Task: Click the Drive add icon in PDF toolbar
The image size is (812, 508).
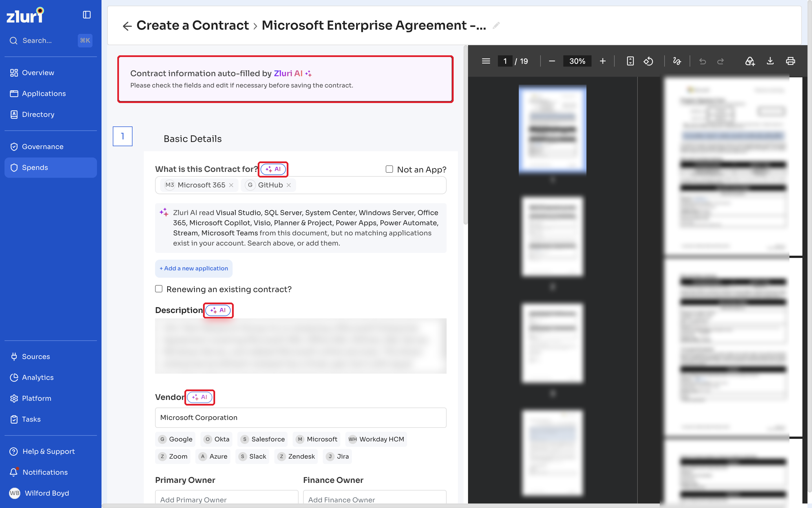Action: pyautogui.click(x=750, y=61)
